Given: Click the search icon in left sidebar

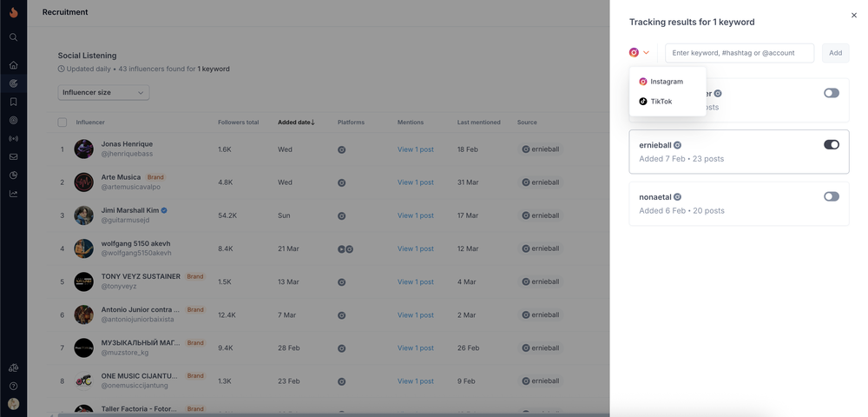Looking at the screenshot, I should (13, 37).
